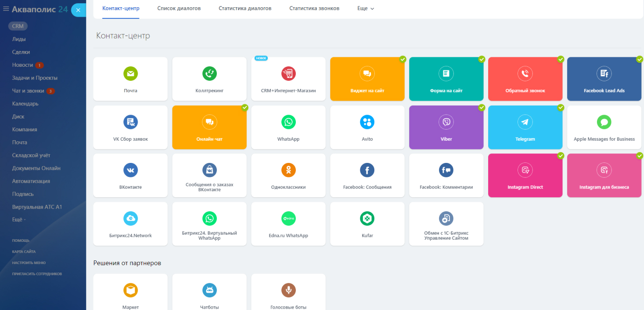Open VK Сбор заявок icon
644x310 pixels.
click(x=131, y=122)
